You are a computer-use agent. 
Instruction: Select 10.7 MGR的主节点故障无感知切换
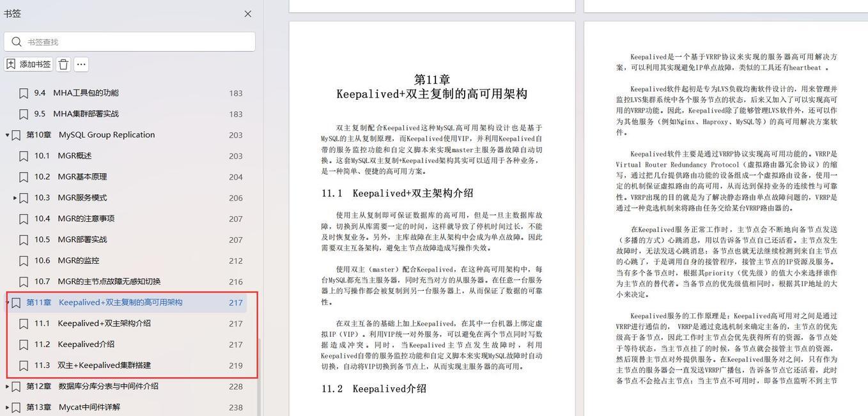[x=98, y=282]
